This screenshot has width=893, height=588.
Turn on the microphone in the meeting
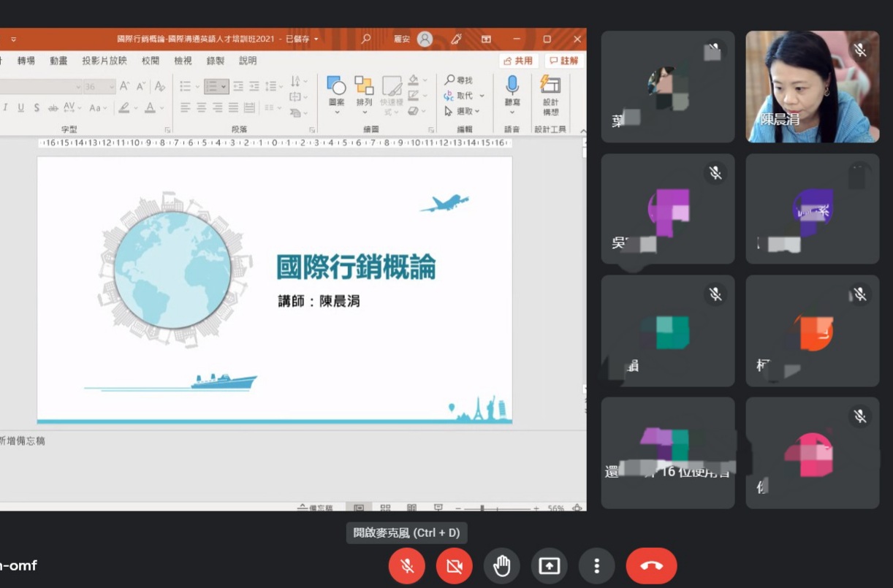406,566
